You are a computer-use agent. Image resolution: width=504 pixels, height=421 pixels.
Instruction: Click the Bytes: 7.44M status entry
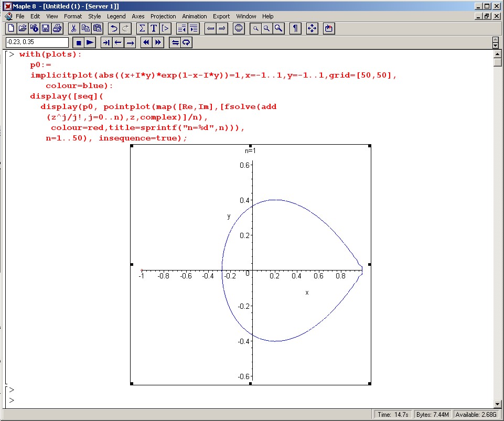point(432,415)
